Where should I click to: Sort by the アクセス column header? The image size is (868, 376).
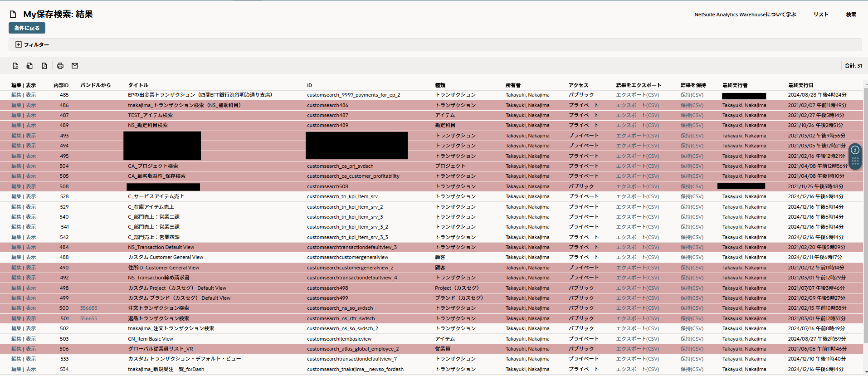pyautogui.click(x=578, y=85)
